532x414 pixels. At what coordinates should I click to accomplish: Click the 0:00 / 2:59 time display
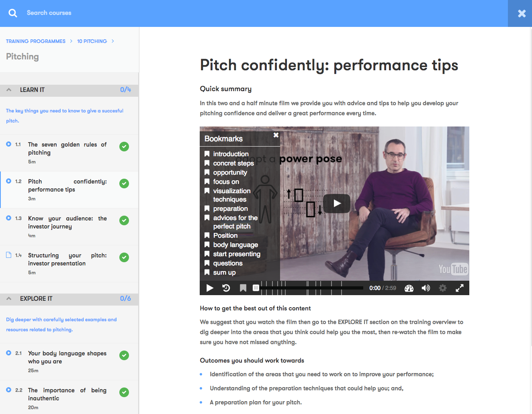pos(383,288)
